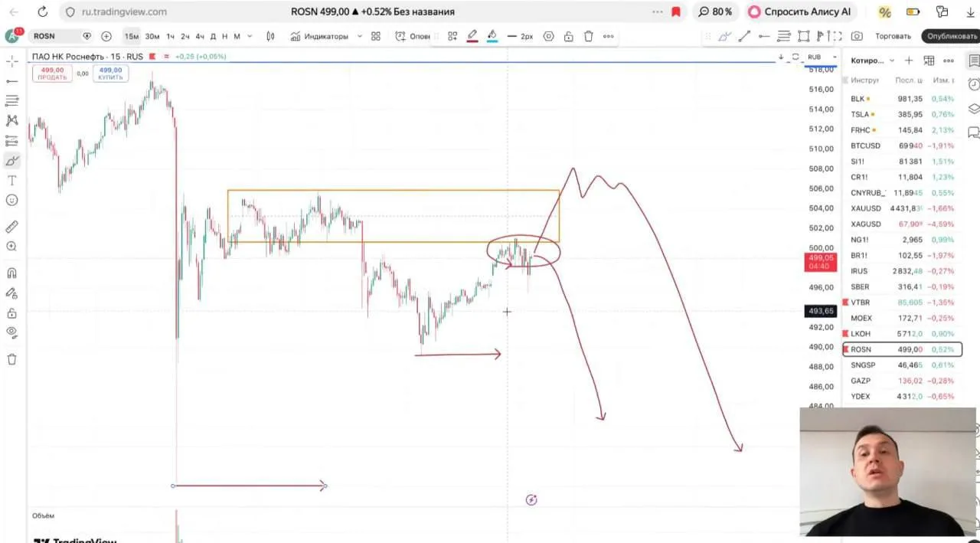Screen dimensions: 980x543
Task: Add a symbol to the watchlist
Action: click(909, 61)
